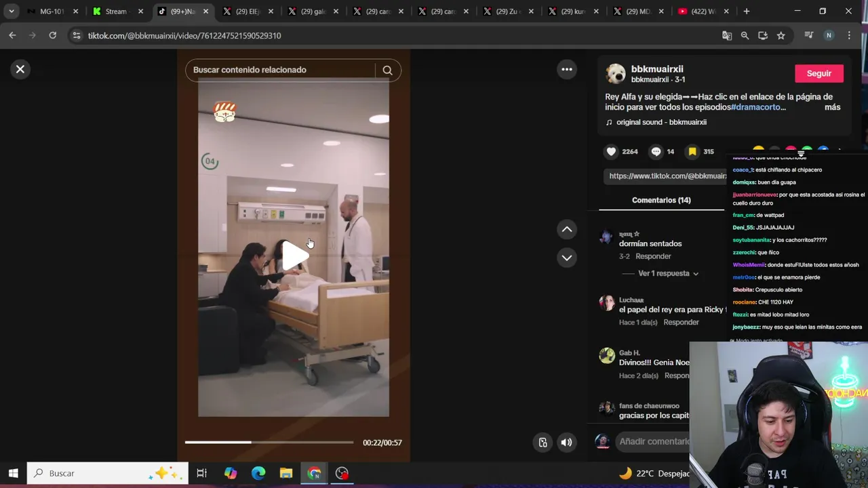Viewport: 868px width, 488px height.
Task: Open a new browser tab
Action: pos(747,12)
